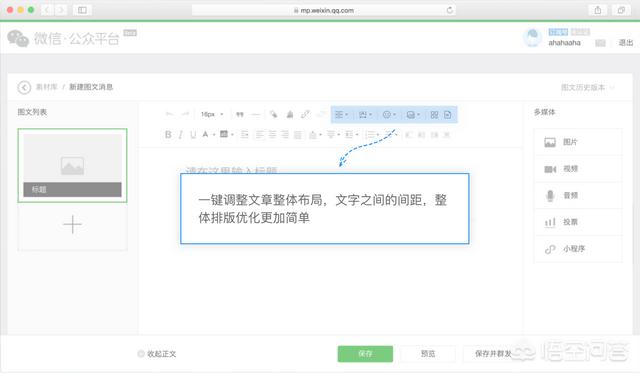Click the green 保存 button
Viewport: 640px width, 373px height.
[365, 354]
